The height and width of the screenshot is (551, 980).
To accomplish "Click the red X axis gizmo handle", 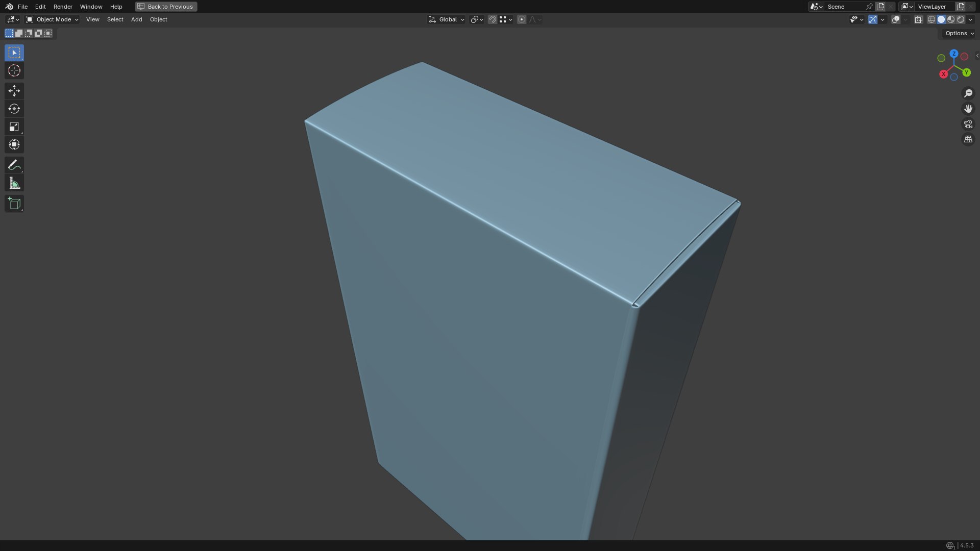I will click(x=943, y=74).
